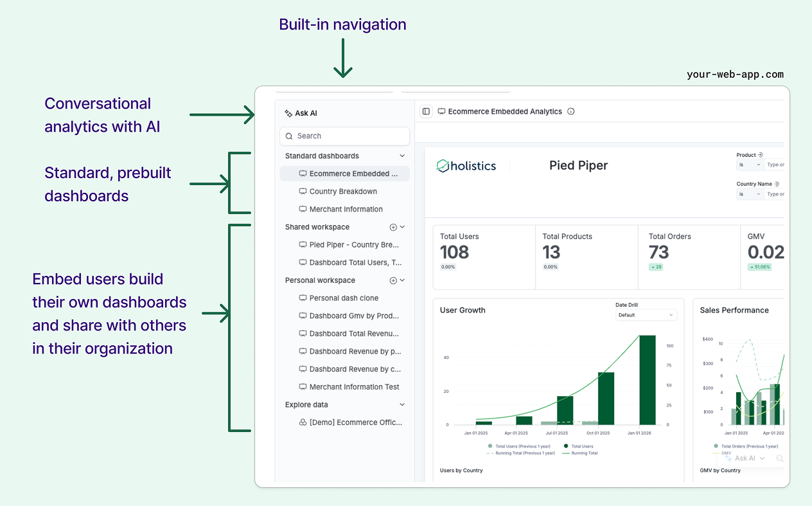Screen dimensions: 812x506
Task: Click the dataset icon for [Demo] Ecommerce Official
Action: pos(302,422)
